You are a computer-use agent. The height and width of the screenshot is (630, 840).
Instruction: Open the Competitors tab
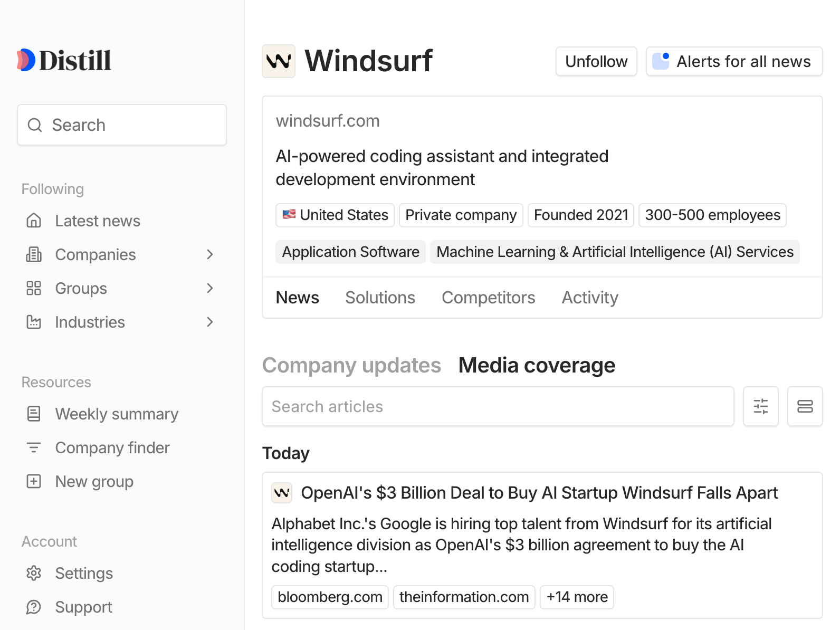(x=489, y=298)
